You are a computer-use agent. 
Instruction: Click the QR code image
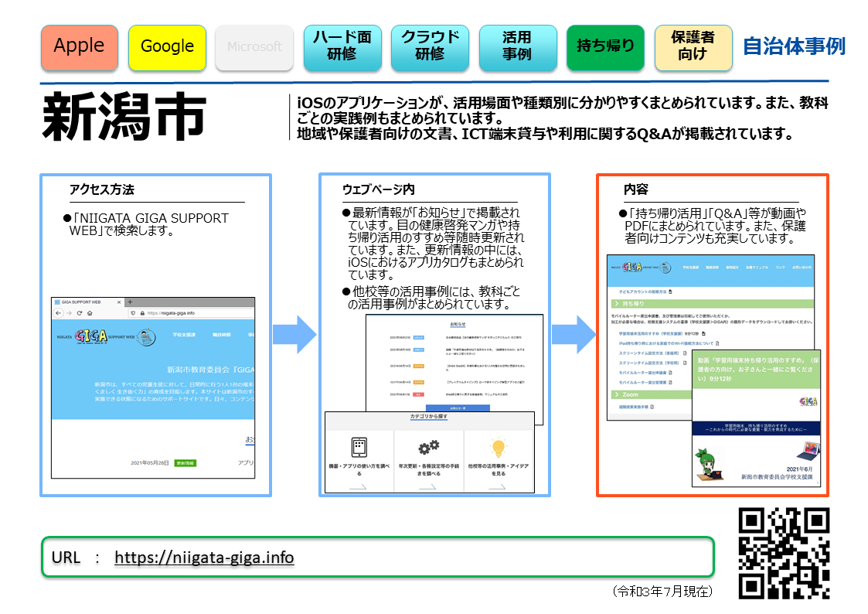784,553
